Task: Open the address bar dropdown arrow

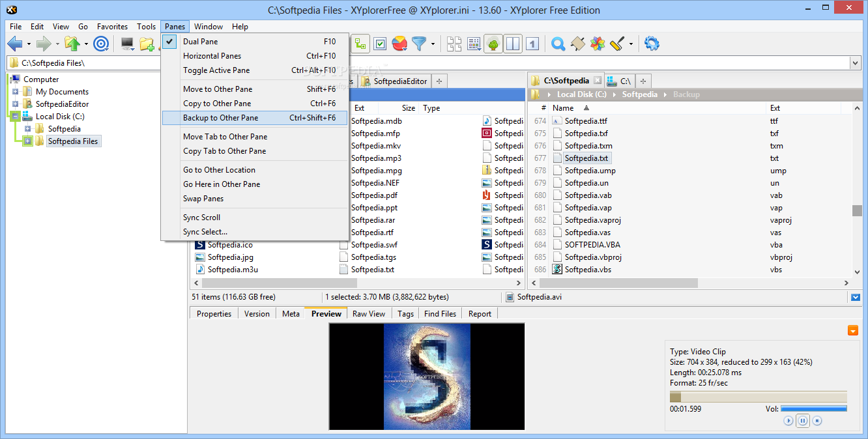Action: coord(855,63)
